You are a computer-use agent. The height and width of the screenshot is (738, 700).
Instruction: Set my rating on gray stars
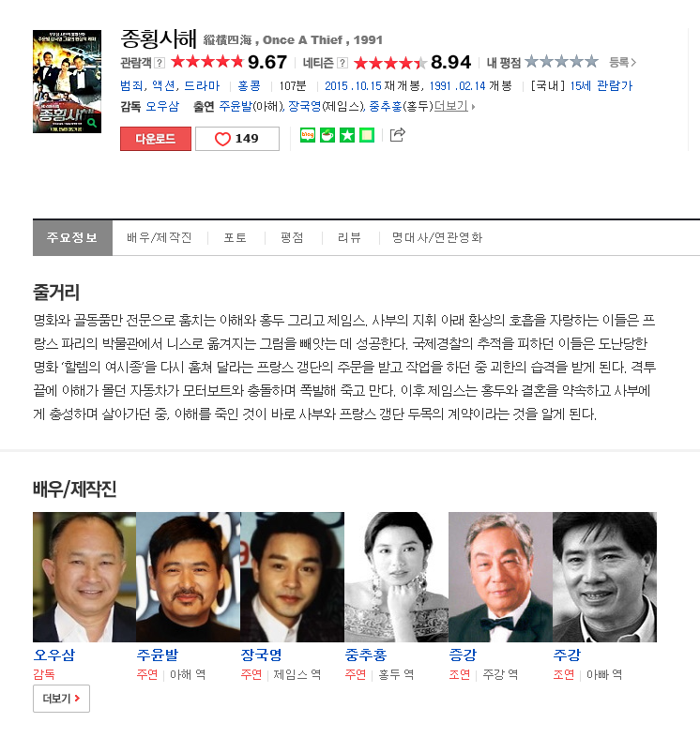click(561, 62)
